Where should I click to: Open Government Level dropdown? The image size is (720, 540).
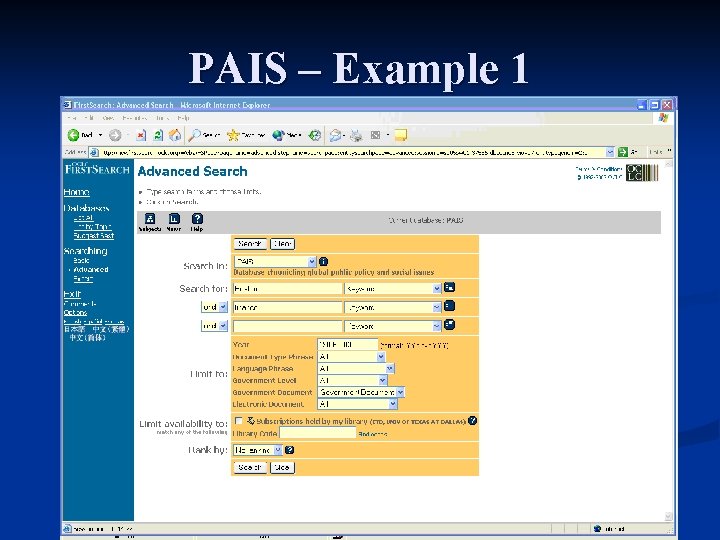point(382,380)
